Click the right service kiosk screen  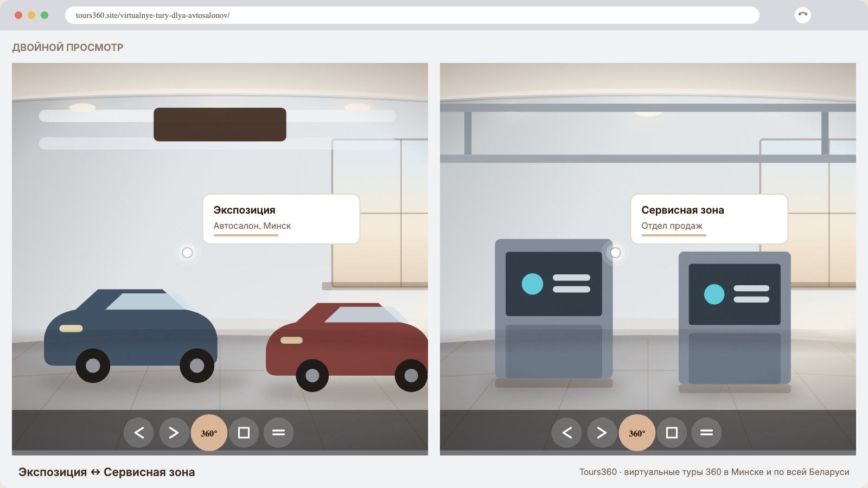(x=735, y=294)
